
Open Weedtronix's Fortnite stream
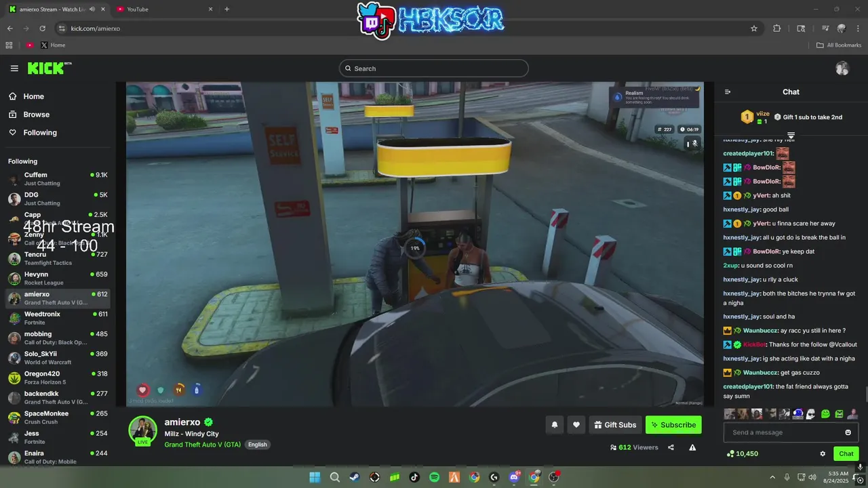point(58,318)
